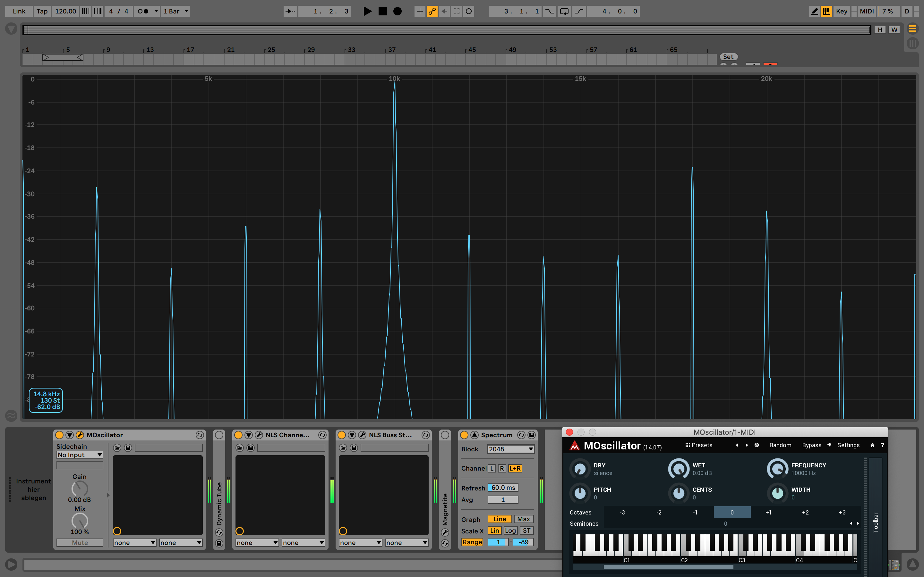Click the Tap tempo button
The width and height of the screenshot is (924, 577).
click(x=42, y=11)
